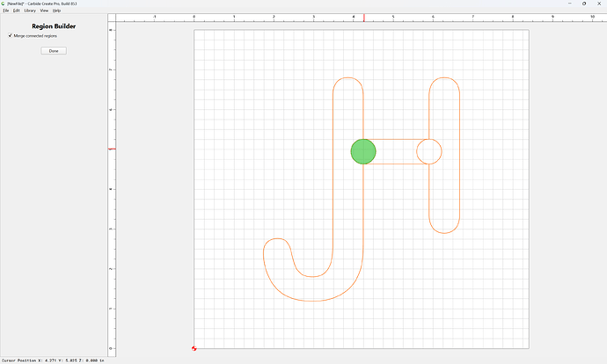Click the red origin marker on canvas

[x=194, y=348]
